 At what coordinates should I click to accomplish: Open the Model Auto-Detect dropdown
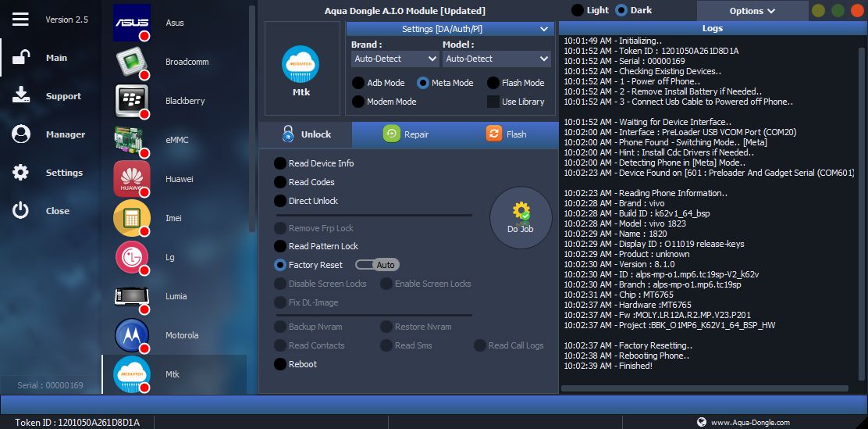(496, 59)
